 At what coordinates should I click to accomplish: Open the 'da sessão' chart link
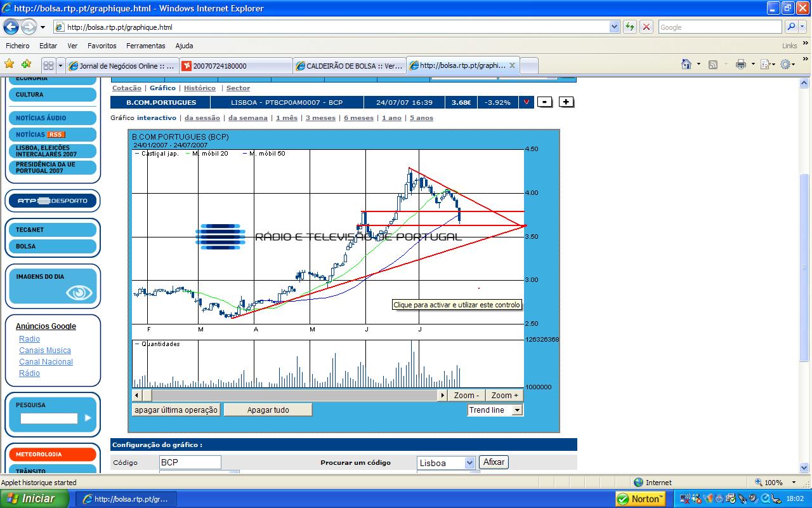point(202,118)
